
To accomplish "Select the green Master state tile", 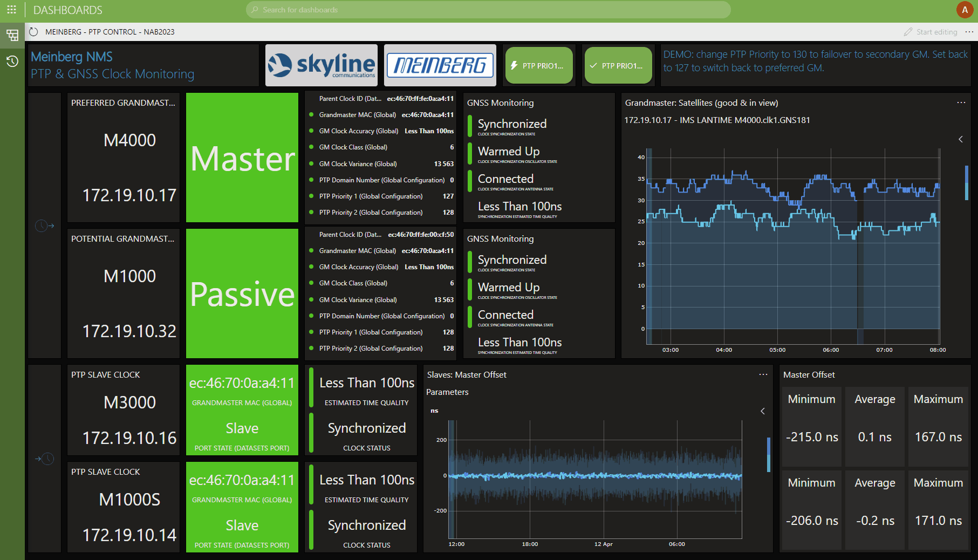I will (x=242, y=158).
